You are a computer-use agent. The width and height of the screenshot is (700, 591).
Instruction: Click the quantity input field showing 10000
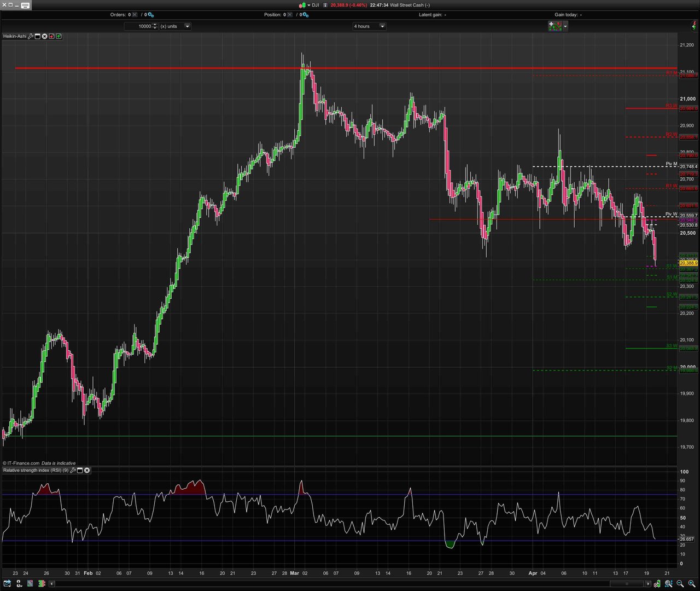click(138, 26)
